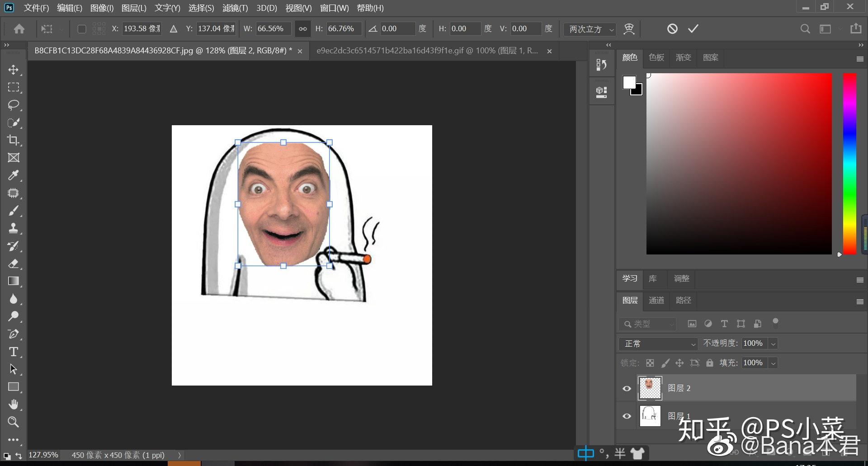The height and width of the screenshot is (466, 868).
Task: Open the fill 填充 dropdown arrow
Action: pyautogui.click(x=774, y=363)
